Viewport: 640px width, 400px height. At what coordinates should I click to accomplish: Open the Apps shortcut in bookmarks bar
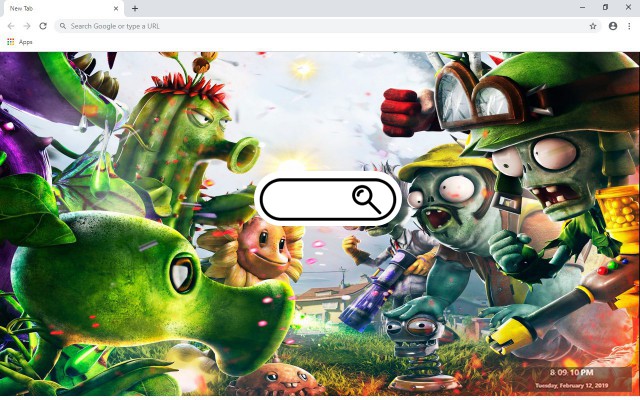pos(20,42)
